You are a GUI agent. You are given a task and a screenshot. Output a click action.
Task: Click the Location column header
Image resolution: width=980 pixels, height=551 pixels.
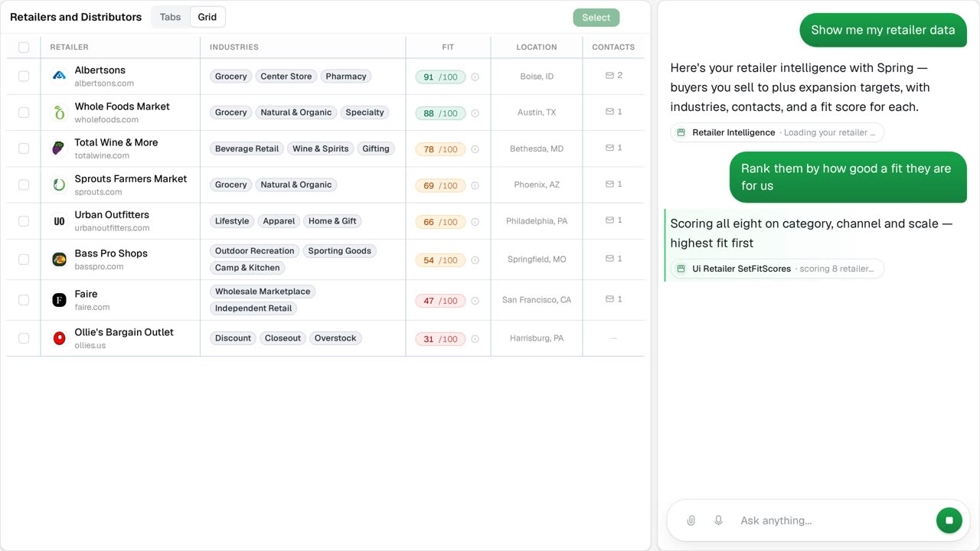click(x=537, y=47)
